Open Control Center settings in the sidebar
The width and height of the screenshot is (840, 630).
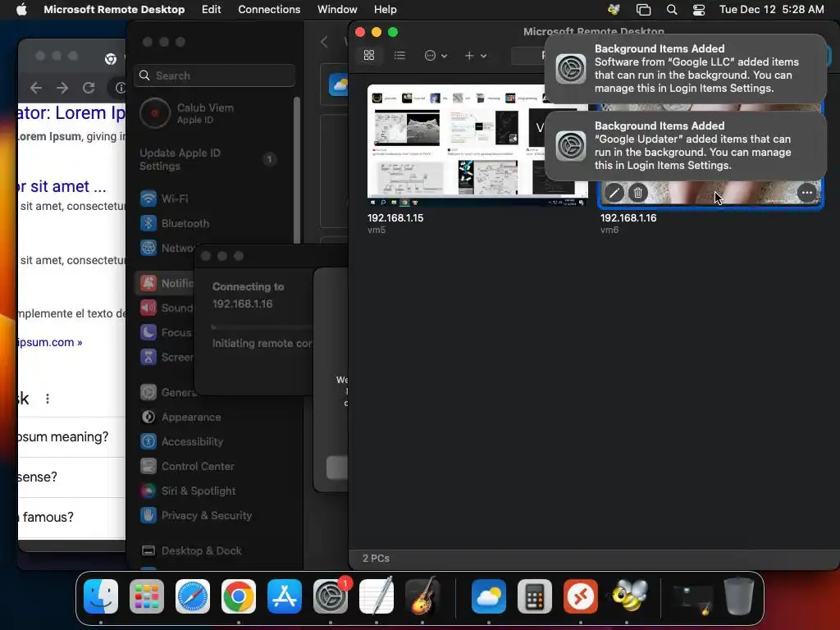click(x=214, y=466)
